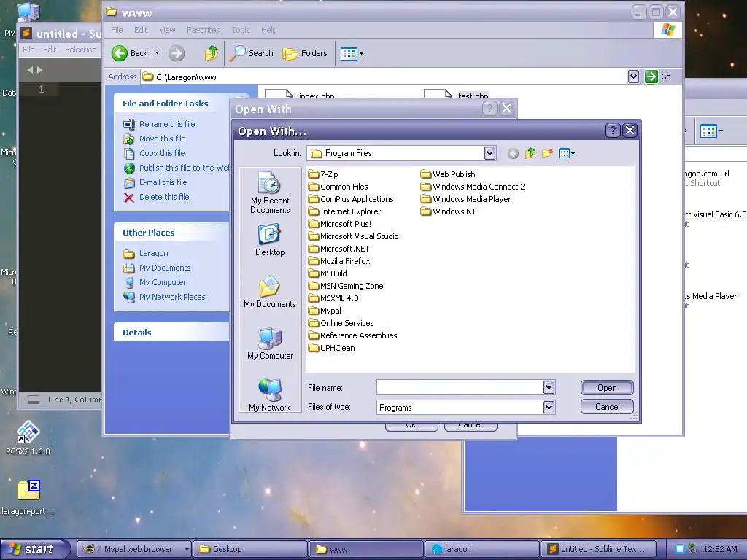Go back to last folder visited
The width and height of the screenshot is (747, 560).
coord(513,153)
